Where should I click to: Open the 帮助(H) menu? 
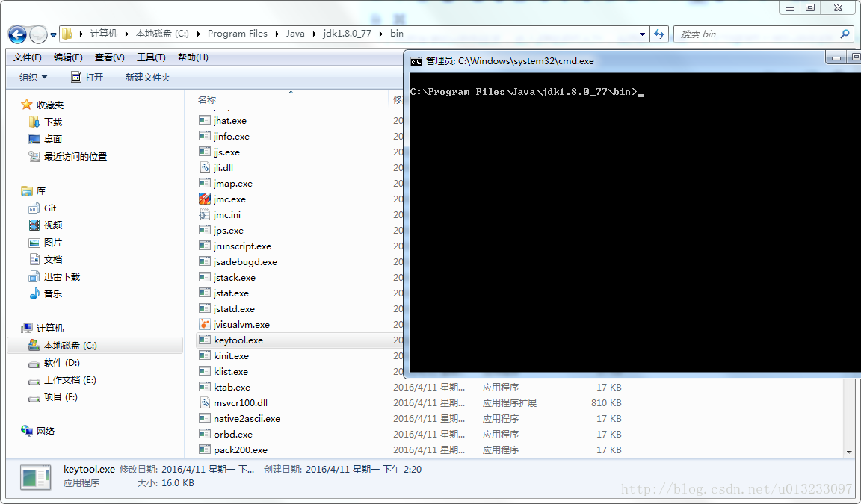(193, 57)
